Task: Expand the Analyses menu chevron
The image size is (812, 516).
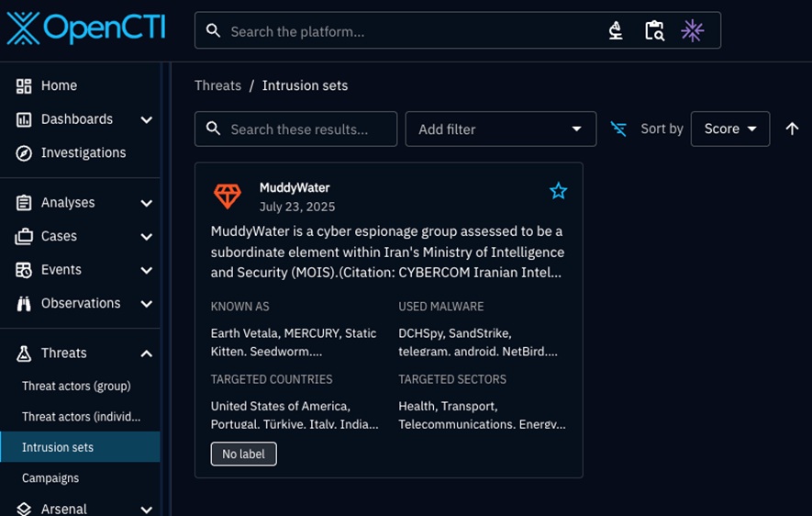Action: [147, 203]
